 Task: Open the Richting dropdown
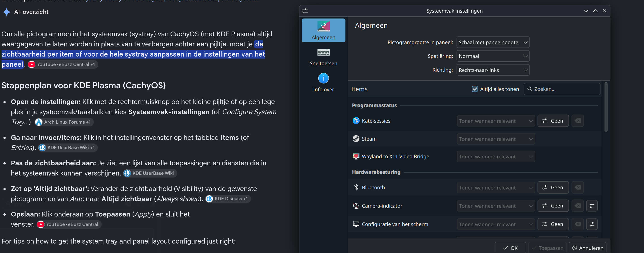tap(493, 70)
